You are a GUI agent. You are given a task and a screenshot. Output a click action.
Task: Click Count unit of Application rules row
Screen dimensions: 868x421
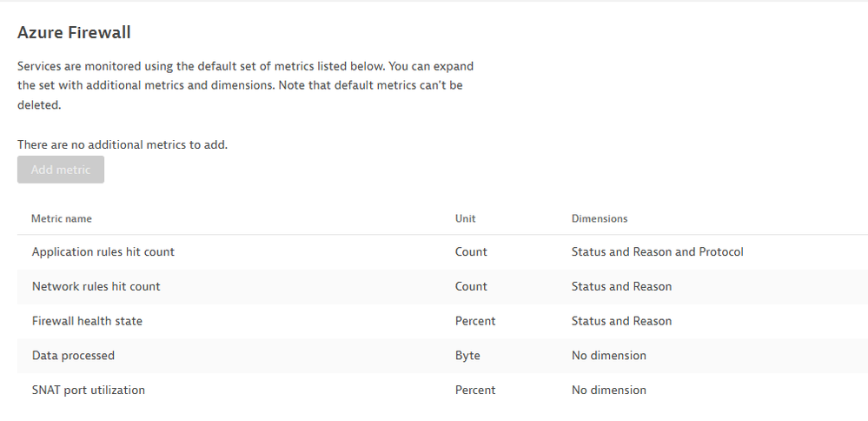coord(471,252)
